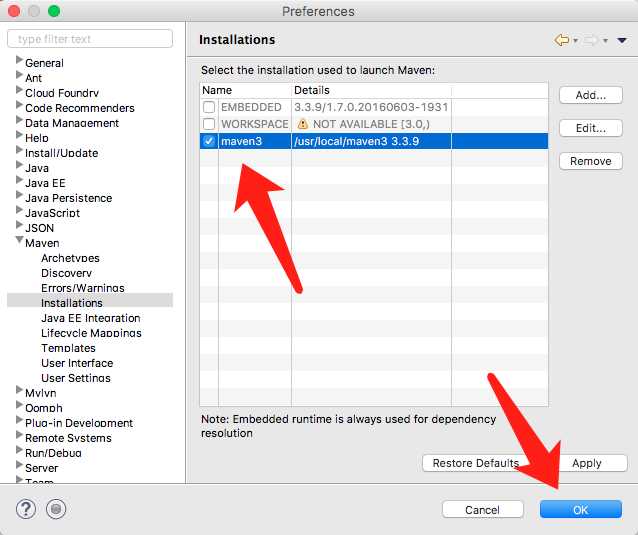Click NOT AVAILABLE [3.0,) details text

[x=371, y=124]
